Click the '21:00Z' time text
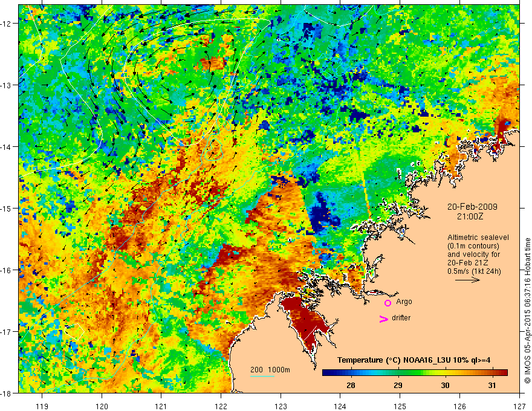The width and height of the screenshot is (532, 411). (470, 216)
